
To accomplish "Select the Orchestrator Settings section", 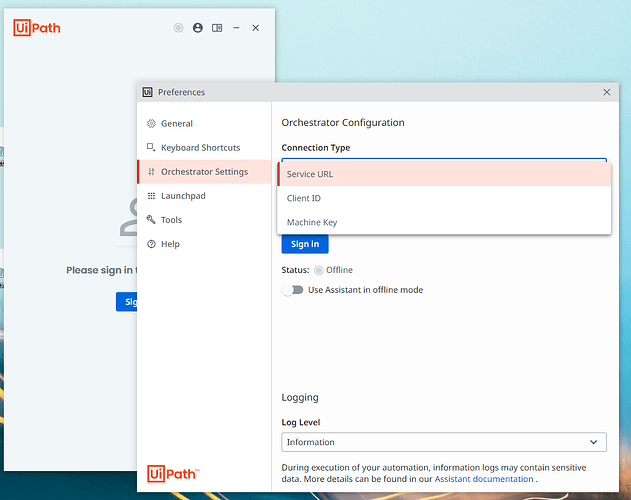I will point(204,172).
